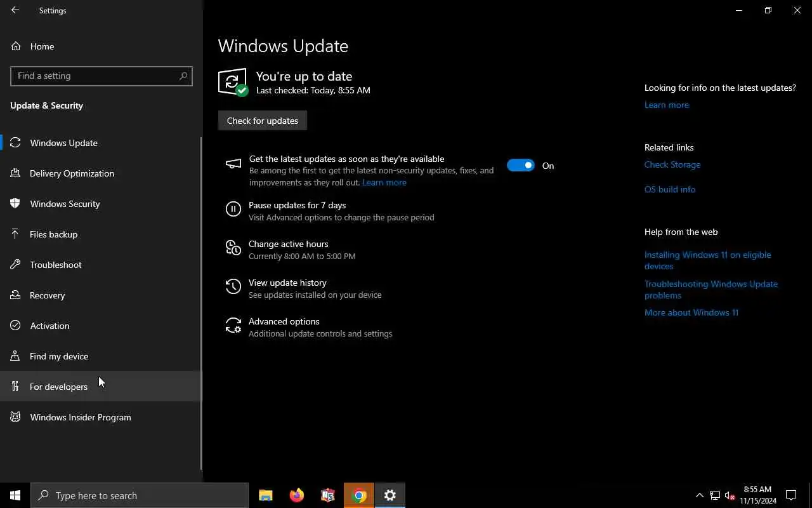Click Learn more under latest updates info
812x508 pixels.
tap(666, 105)
